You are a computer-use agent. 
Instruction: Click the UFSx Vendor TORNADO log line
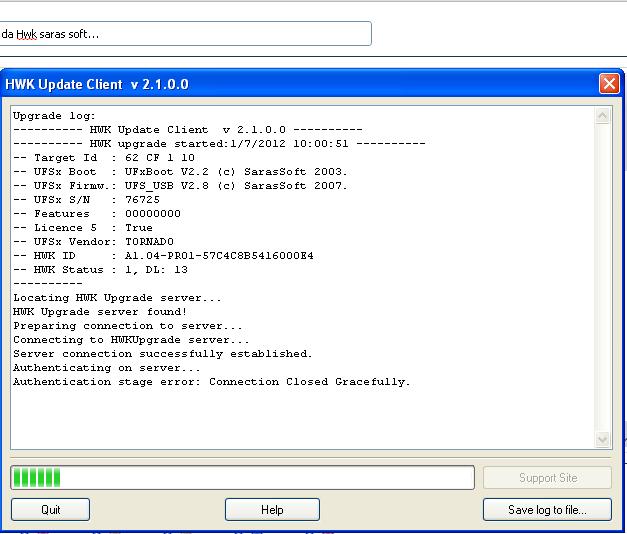[93, 242]
